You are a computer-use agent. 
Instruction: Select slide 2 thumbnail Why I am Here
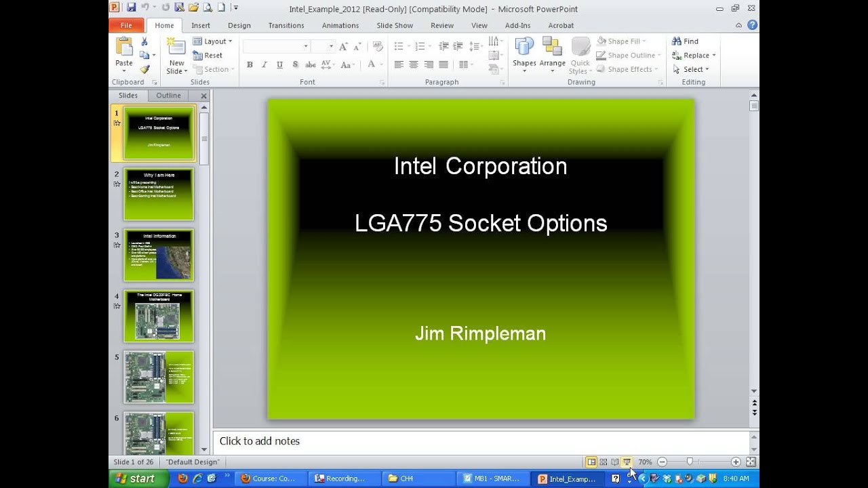click(x=159, y=194)
